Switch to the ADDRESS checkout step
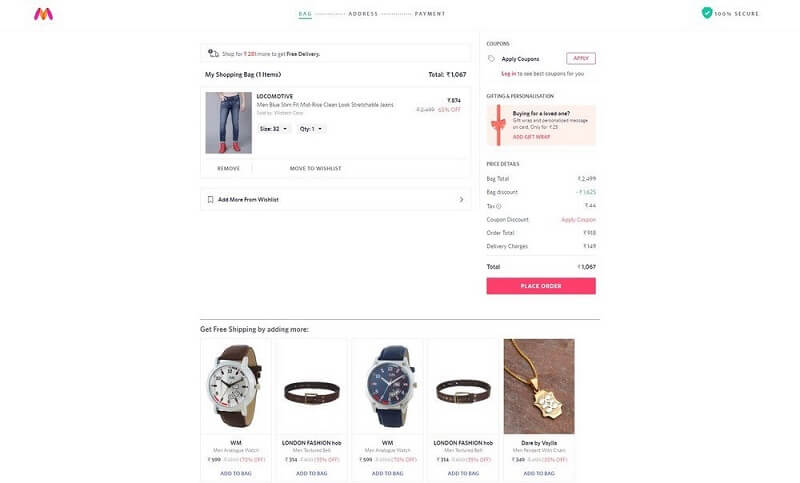Viewport: 800px width, 483px height. click(x=363, y=14)
